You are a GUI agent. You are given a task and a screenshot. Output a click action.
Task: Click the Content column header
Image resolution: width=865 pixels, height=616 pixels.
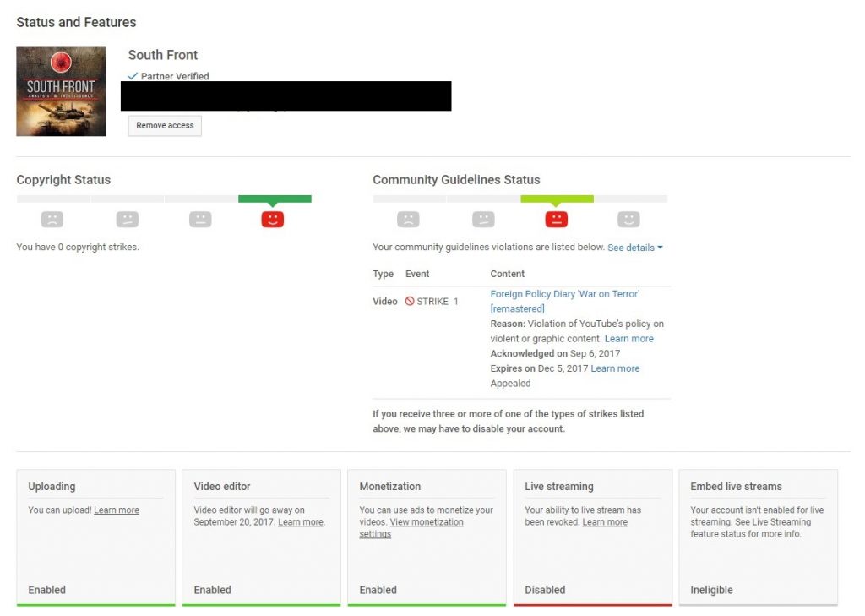click(x=508, y=274)
